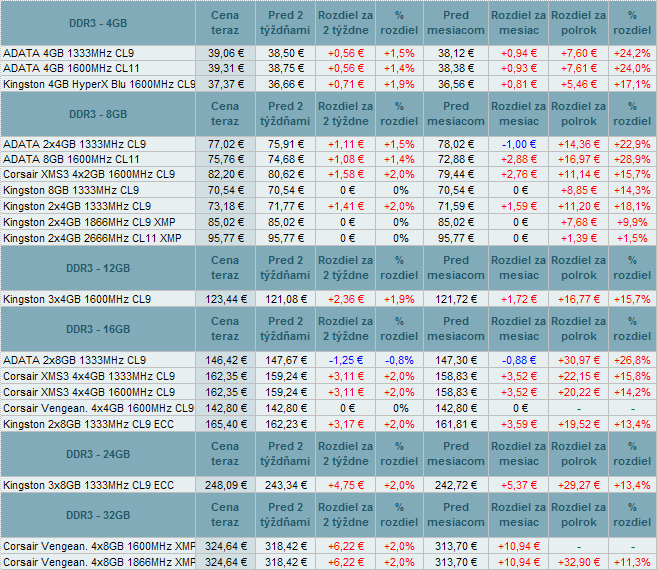
Task: Click the 95,77 € current price cell
Action: coord(225,238)
